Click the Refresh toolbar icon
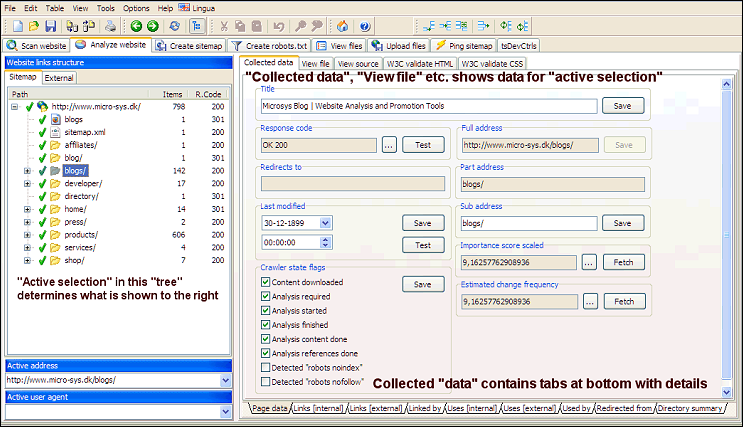This screenshot has height=427, width=743. [174, 26]
